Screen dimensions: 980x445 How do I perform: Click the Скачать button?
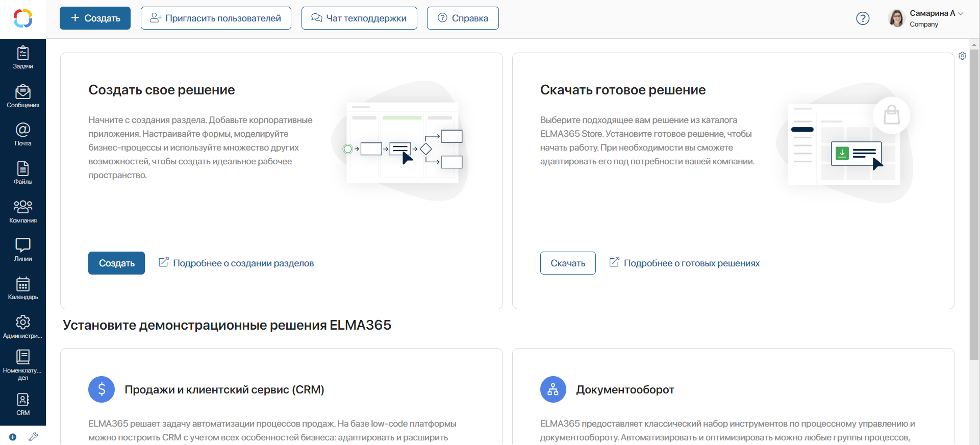[568, 263]
